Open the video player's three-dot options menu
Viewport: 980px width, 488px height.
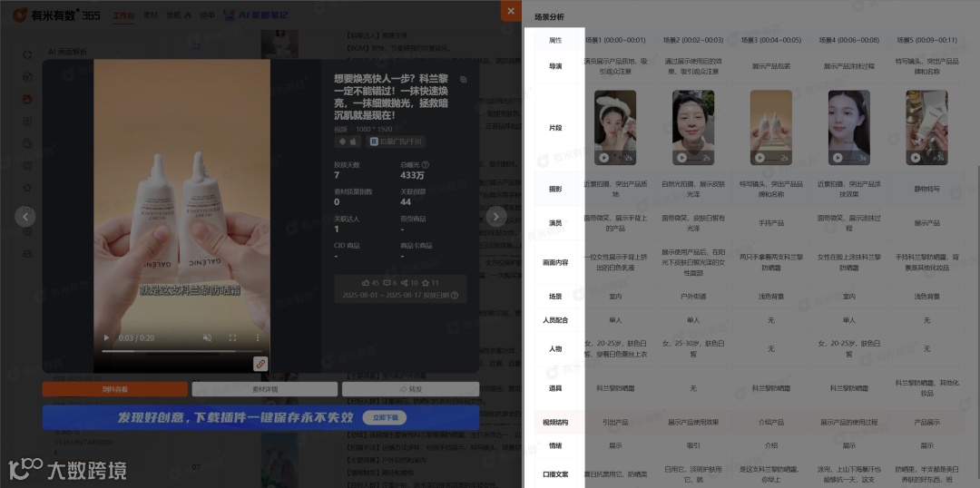(258, 338)
